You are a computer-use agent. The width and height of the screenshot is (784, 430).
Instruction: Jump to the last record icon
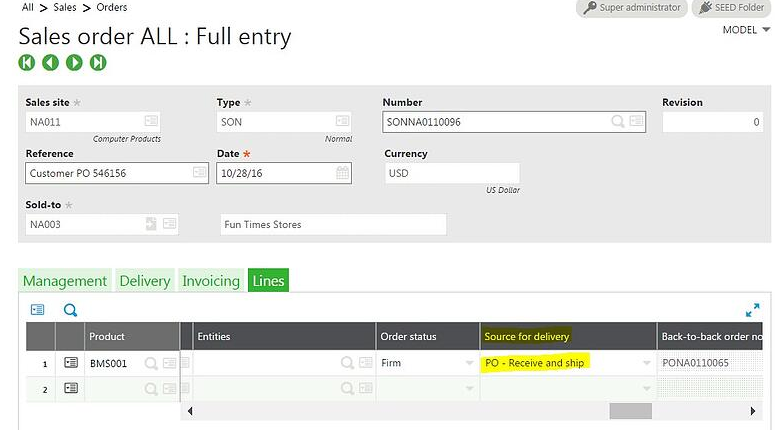(x=98, y=63)
